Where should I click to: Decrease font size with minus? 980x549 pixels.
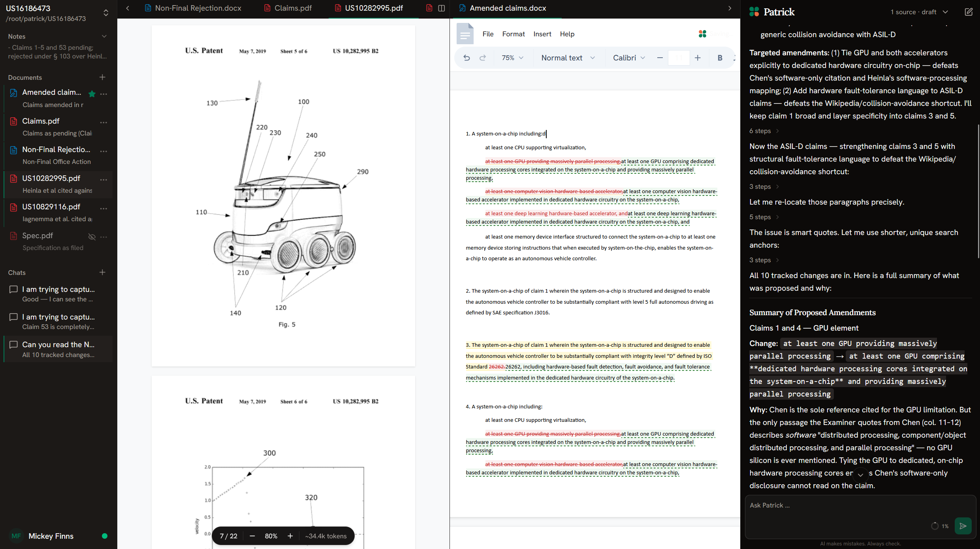pyautogui.click(x=660, y=58)
